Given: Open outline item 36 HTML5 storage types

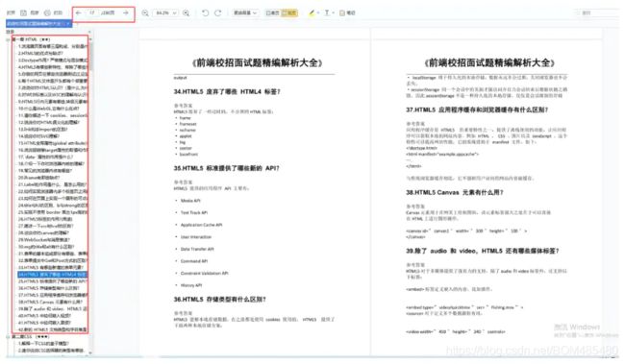Looking at the screenshot, I should point(48,288).
